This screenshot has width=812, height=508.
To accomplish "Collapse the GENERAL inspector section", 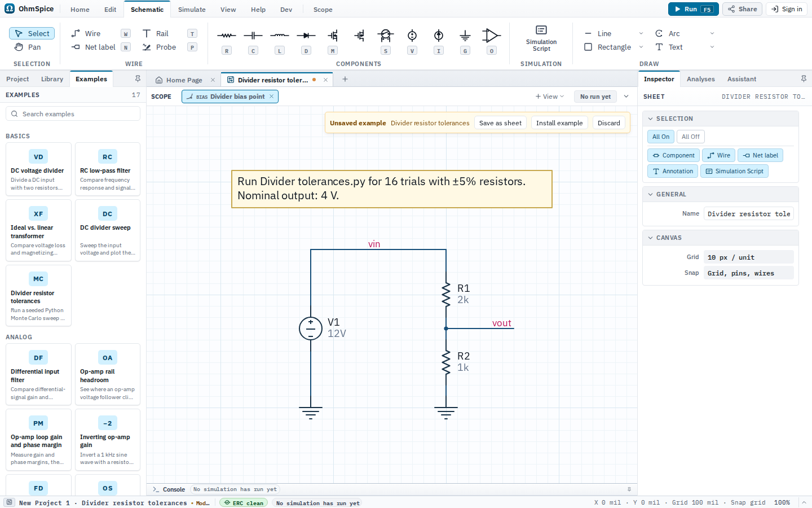I will (x=721, y=194).
